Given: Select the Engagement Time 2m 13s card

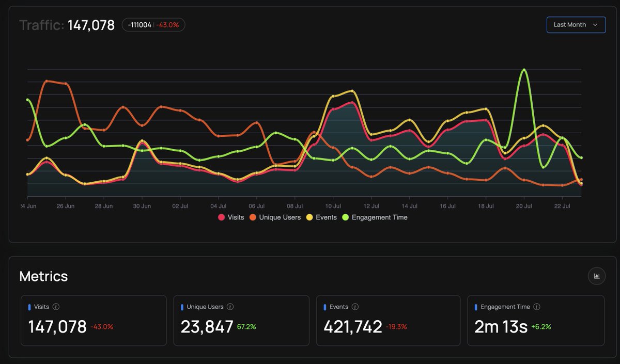Looking at the screenshot, I should click(536, 320).
